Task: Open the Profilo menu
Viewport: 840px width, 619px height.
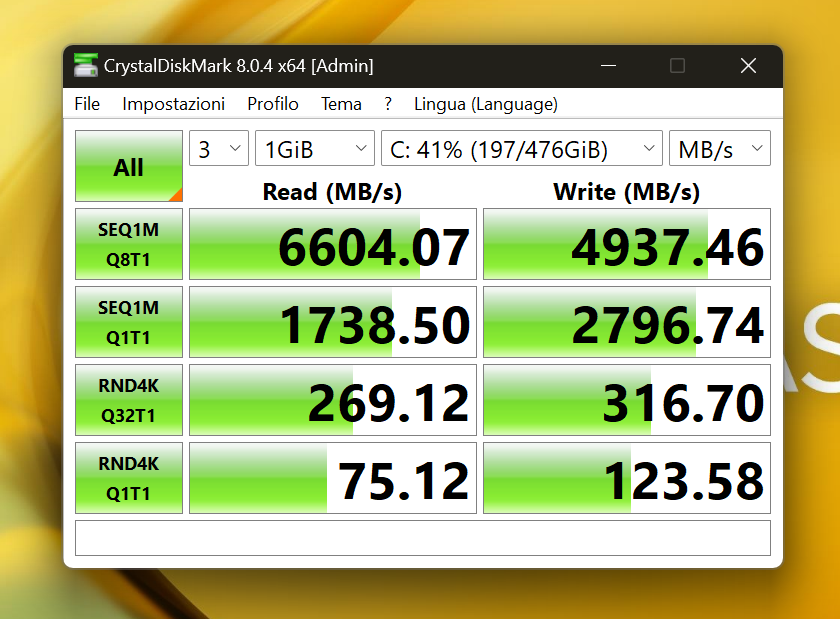Action: click(x=273, y=104)
